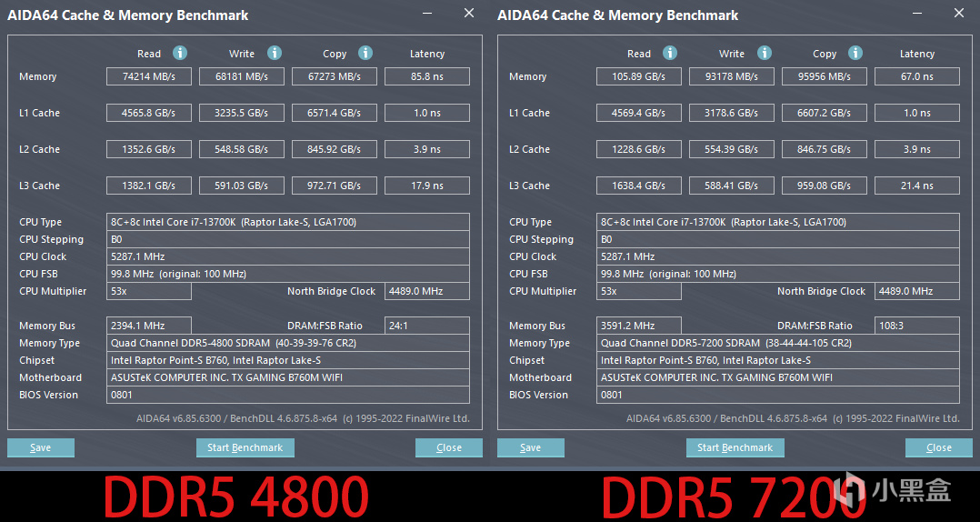Click the Close button in right window
The height and width of the screenshot is (522, 980).
(x=939, y=447)
